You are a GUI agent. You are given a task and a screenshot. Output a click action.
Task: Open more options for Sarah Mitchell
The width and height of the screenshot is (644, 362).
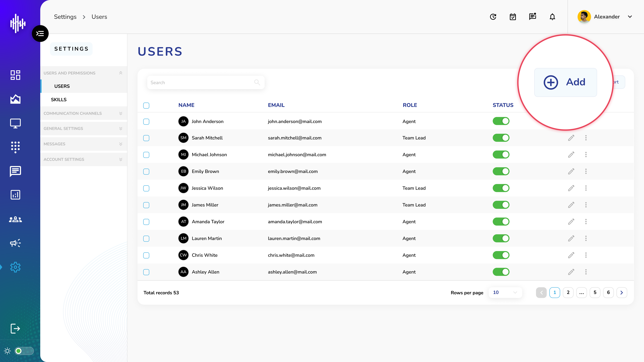pyautogui.click(x=586, y=138)
